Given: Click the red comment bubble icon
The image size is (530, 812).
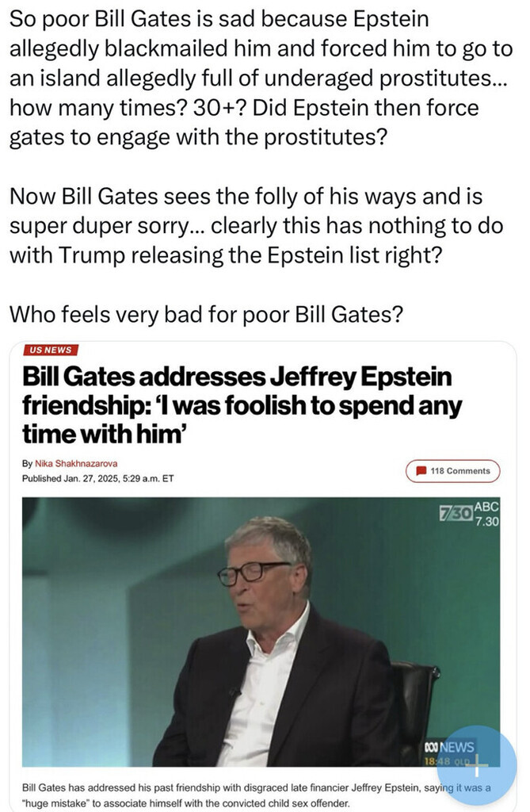Looking at the screenshot, I should (421, 471).
